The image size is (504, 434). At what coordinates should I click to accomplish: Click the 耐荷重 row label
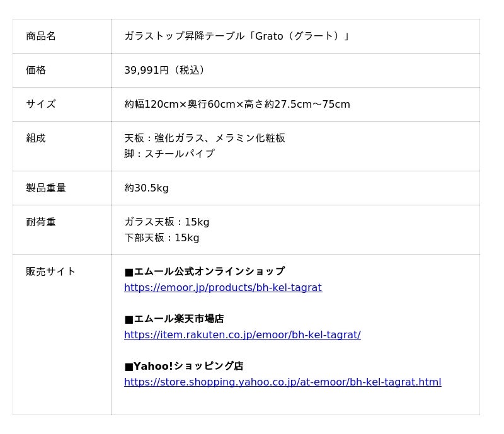tap(41, 222)
